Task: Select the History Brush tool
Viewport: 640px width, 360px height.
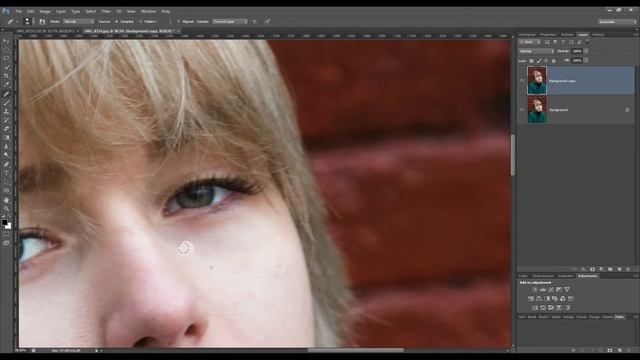Action: (6, 120)
